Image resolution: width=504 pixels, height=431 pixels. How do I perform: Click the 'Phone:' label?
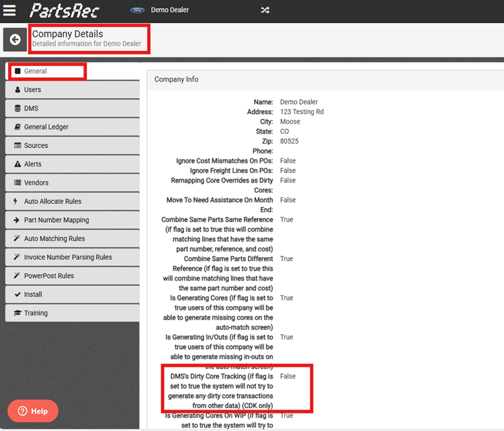click(x=263, y=151)
